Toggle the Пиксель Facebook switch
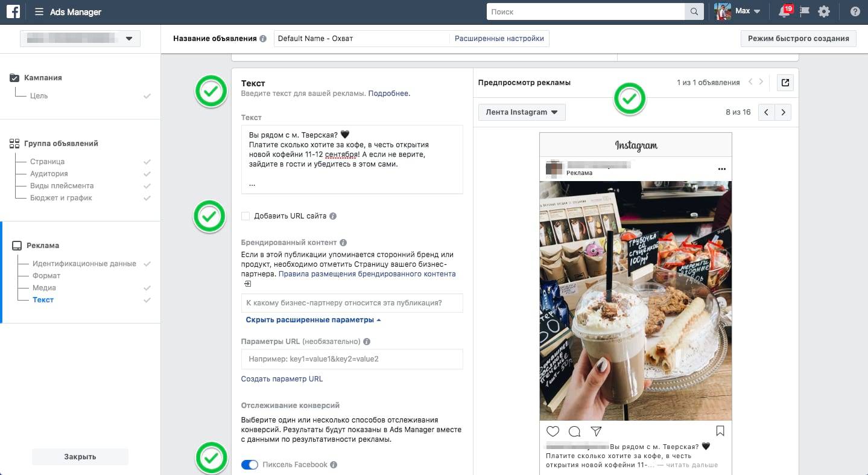This screenshot has height=475, width=868. click(x=250, y=465)
